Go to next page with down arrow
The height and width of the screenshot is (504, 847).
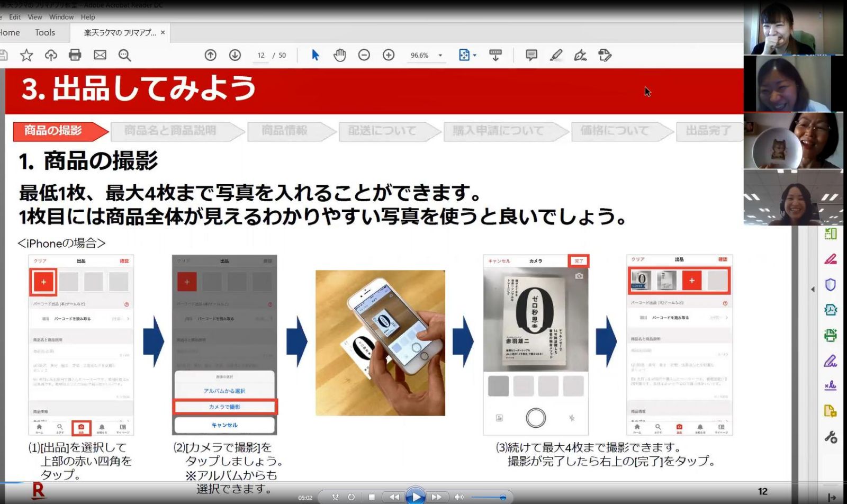pos(235,55)
